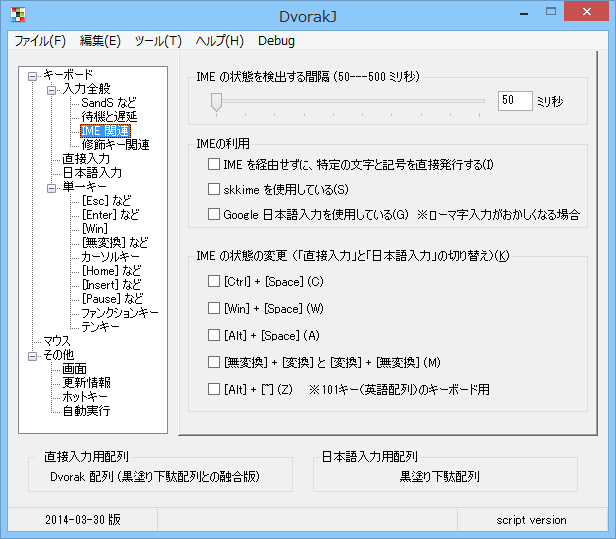
Task: Collapse the 入力全般 tree branch
Action: click(x=52, y=89)
